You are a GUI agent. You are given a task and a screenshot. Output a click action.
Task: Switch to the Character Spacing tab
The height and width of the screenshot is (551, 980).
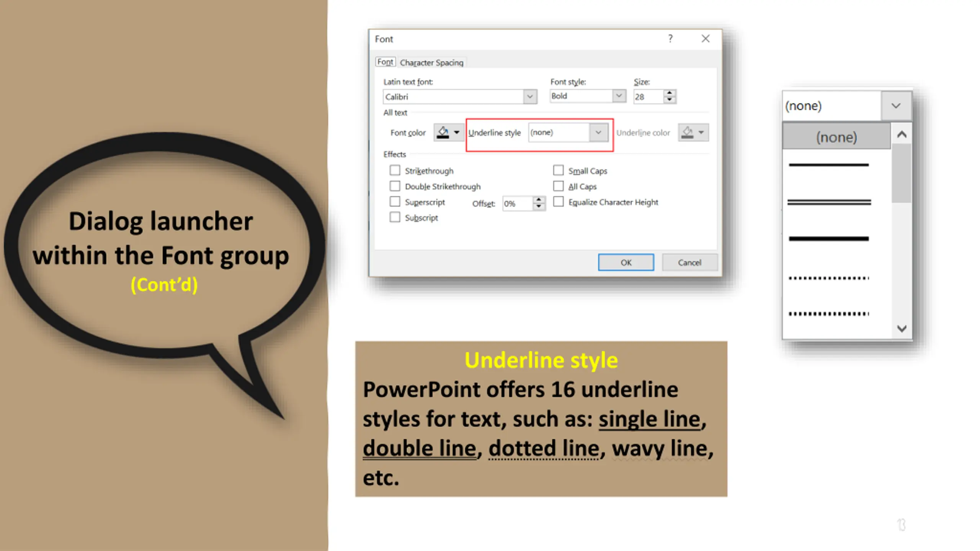pos(431,62)
